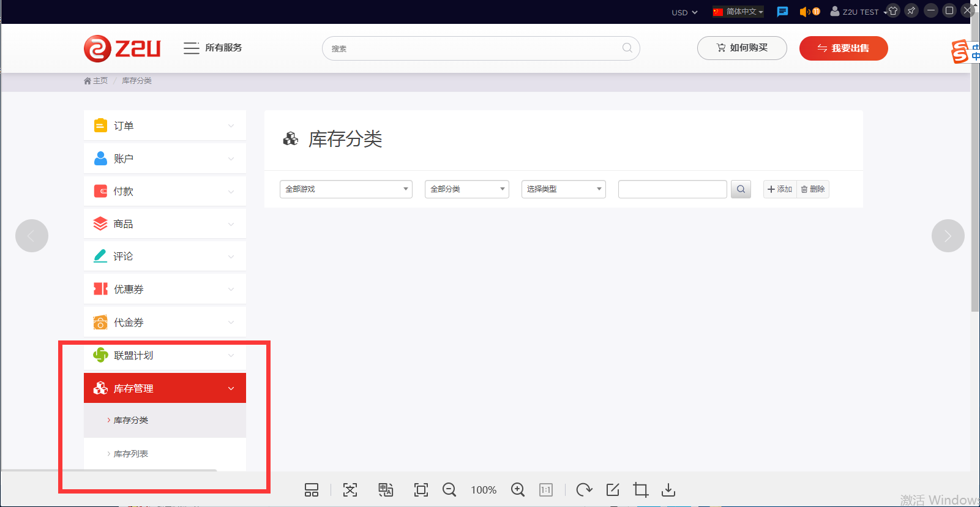This screenshot has height=507, width=980.
Task: Open the 全部分类 category dropdown
Action: (466, 189)
